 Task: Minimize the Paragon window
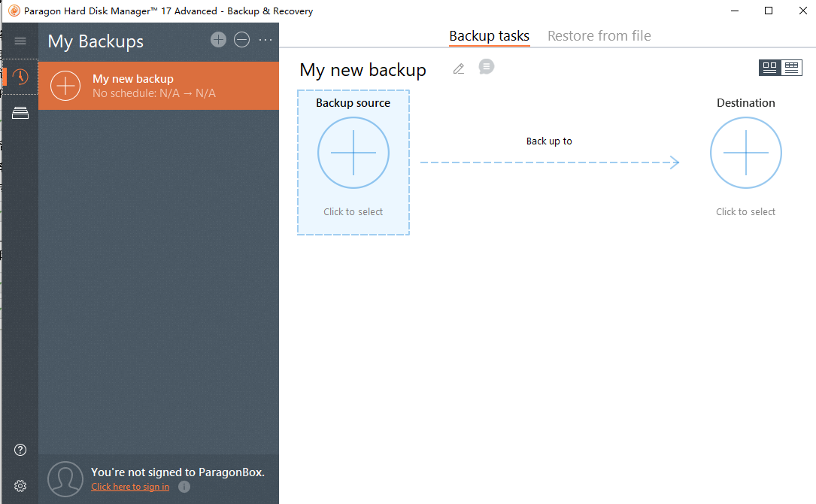pyautogui.click(x=735, y=11)
